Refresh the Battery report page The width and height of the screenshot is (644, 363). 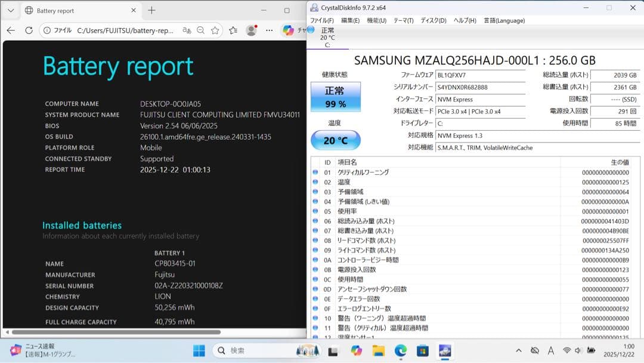29,30
